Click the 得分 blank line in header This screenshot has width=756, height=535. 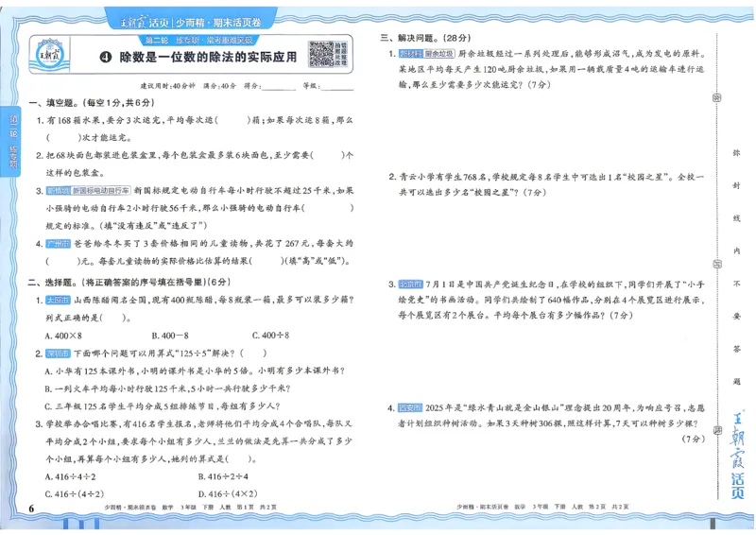tap(279, 87)
